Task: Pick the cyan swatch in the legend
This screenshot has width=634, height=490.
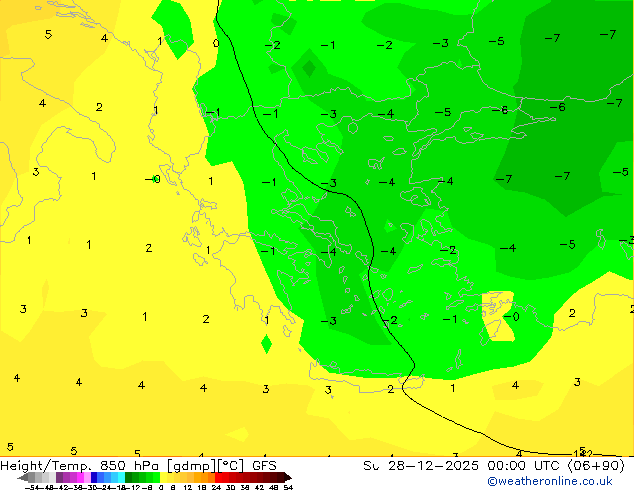Action: pyautogui.click(x=121, y=477)
